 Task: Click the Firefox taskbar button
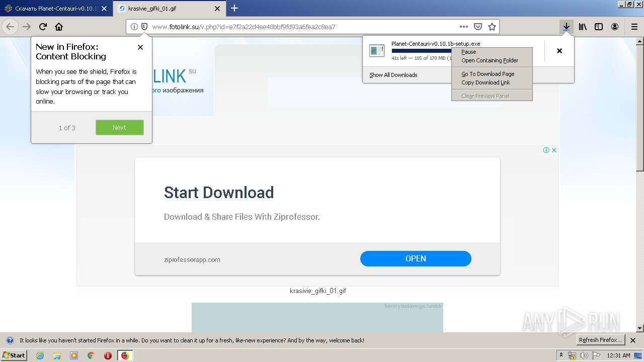(x=125, y=355)
